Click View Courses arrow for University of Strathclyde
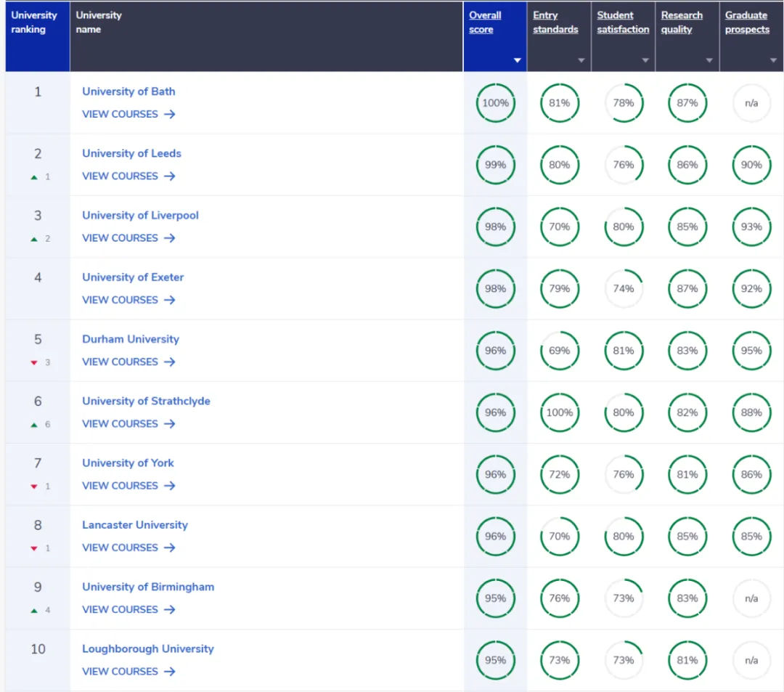Viewport: 784px width, 692px height. [x=169, y=423]
